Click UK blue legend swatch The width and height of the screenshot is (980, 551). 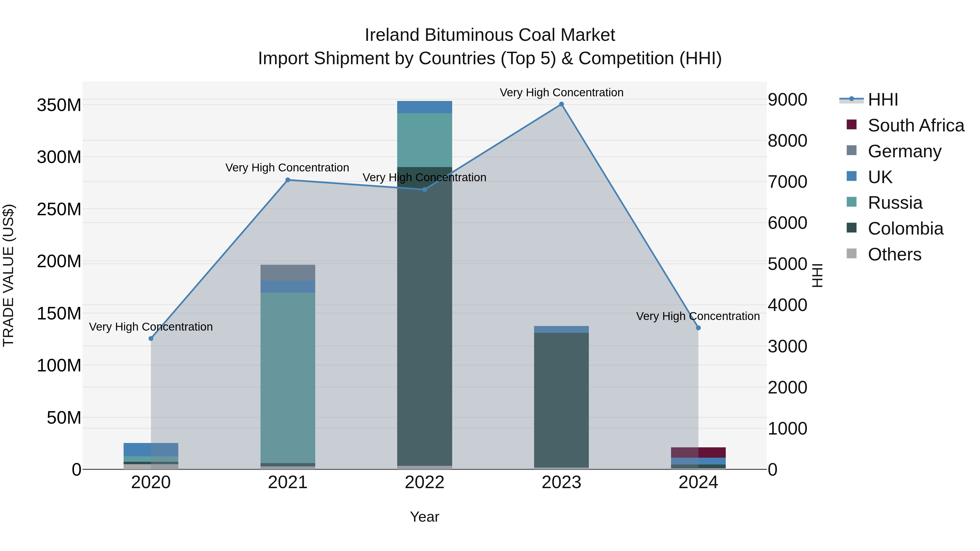(x=852, y=176)
